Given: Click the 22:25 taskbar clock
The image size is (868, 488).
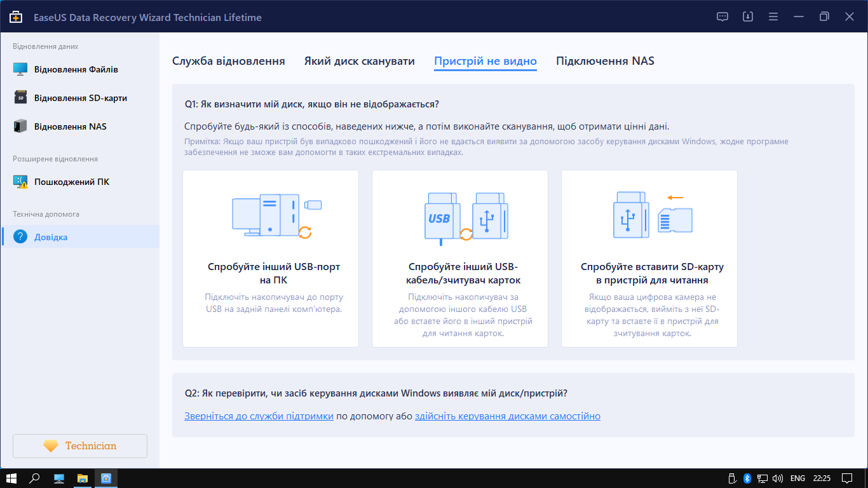Looking at the screenshot, I should pos(822,478).
